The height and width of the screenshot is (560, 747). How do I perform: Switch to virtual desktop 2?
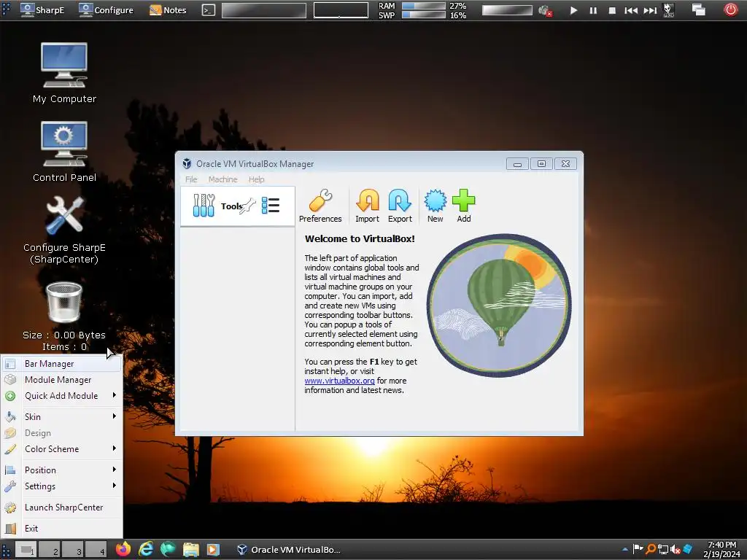[x=50, y=550]
